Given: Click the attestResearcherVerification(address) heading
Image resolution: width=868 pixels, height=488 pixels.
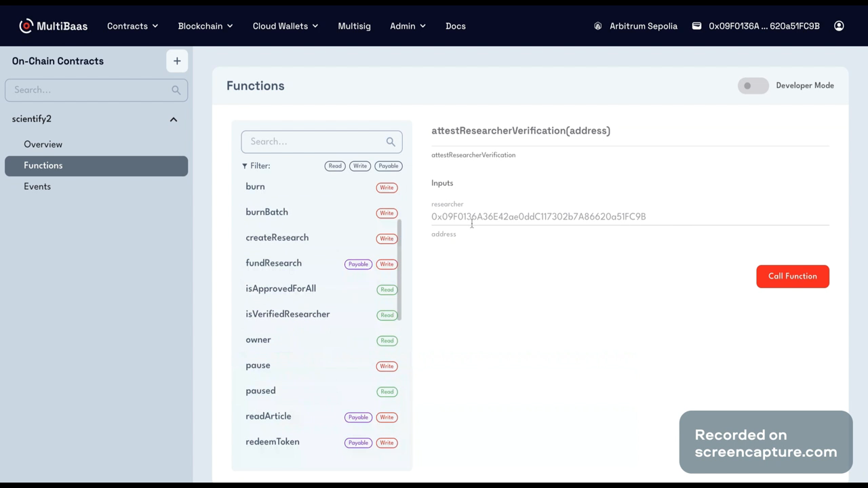Looking at the screenshot, I should [x=521, y=131].
